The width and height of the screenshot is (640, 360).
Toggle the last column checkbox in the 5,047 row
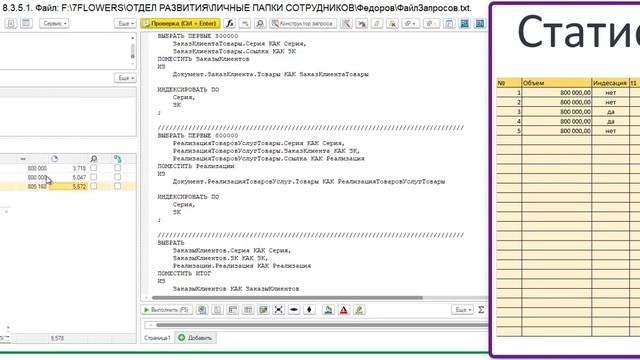tap(118, 177)
